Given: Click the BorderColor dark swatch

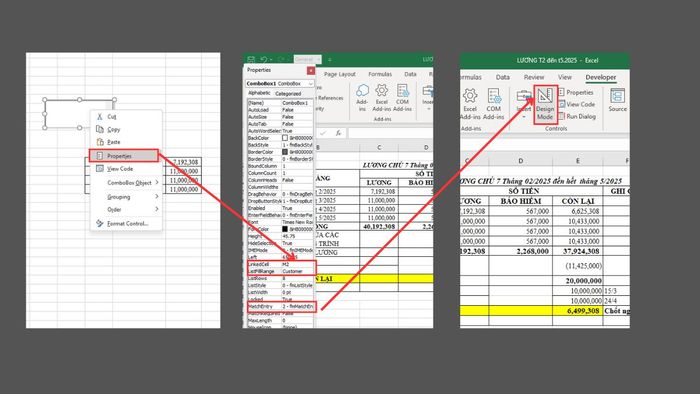Looking at the screenshot, I should [x=285, y=152].
